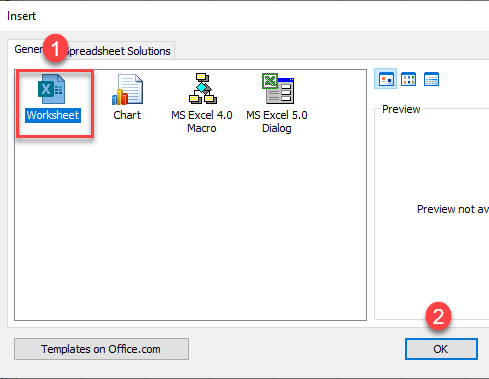Click the Chart label text
The image size is (489, 379).
pyautogui.click(x=127, y=115)
